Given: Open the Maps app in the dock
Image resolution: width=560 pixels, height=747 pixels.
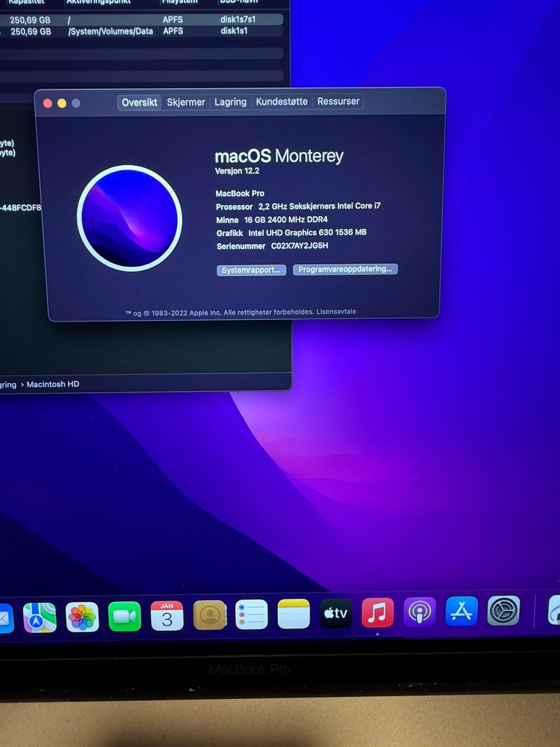Looking at the screenshot, I should click(x=40, y=617).
